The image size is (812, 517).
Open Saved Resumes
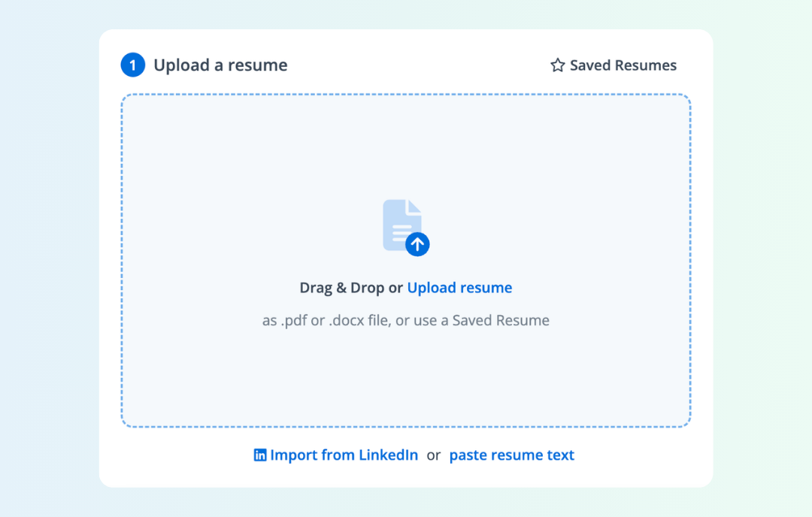click(x=614, y=65)
